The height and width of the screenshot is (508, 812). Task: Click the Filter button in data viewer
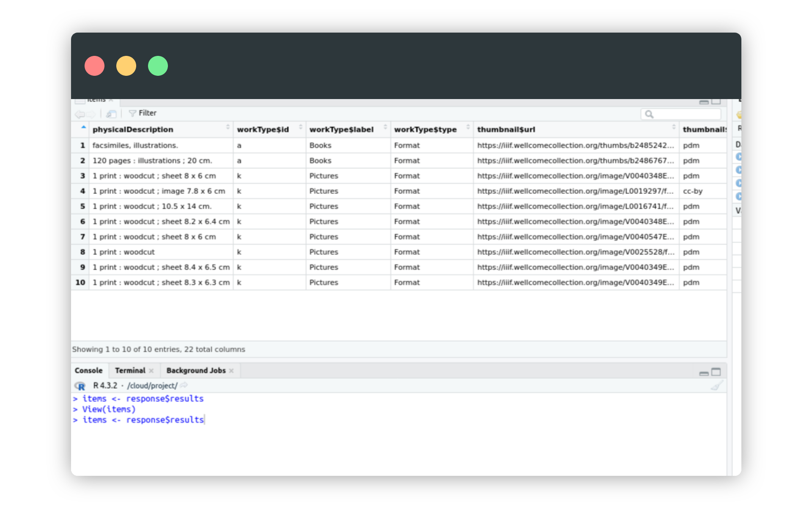pyautogui.click(x=143, y=113)
